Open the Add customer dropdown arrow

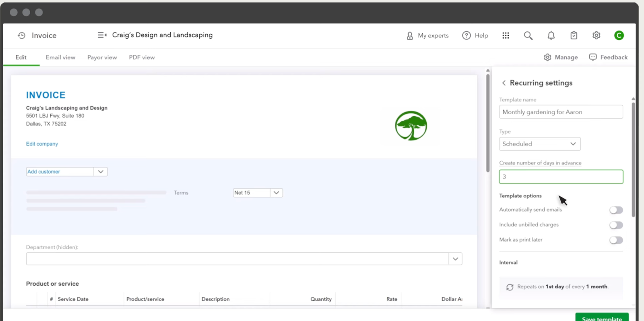click(x=101, y=172)
